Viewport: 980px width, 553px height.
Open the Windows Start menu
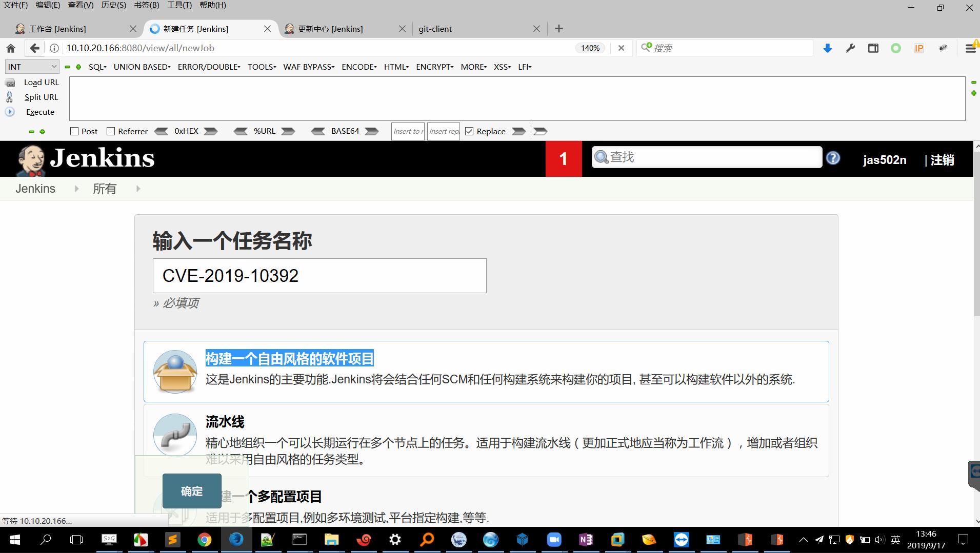pyautogui.click(x=14, y=540)
